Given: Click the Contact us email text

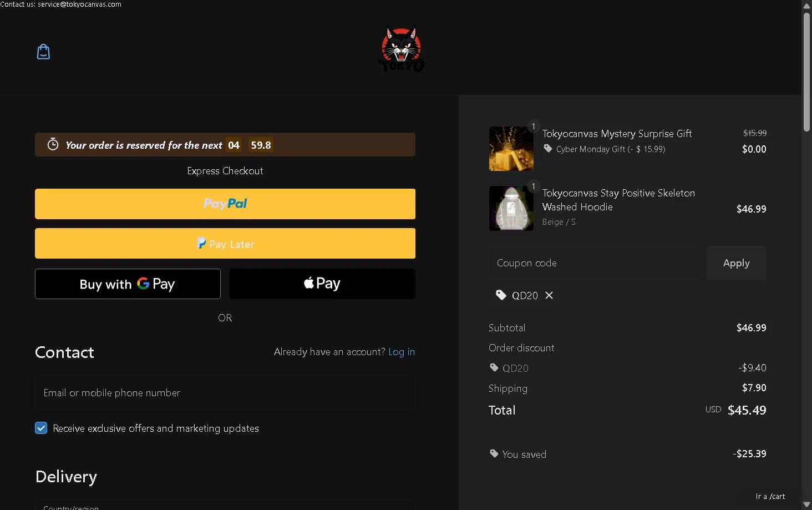Looking at the screenshot, I should pyautogui.click(x=60, y=4).
